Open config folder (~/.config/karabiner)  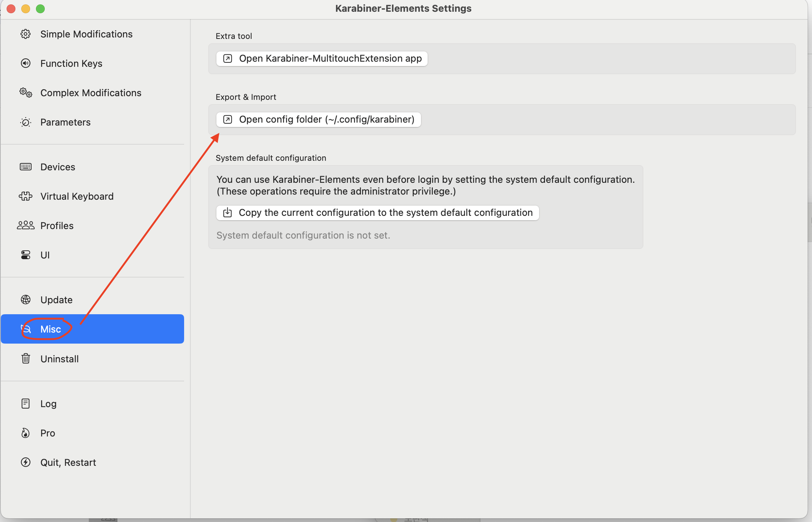coord(319,120)
